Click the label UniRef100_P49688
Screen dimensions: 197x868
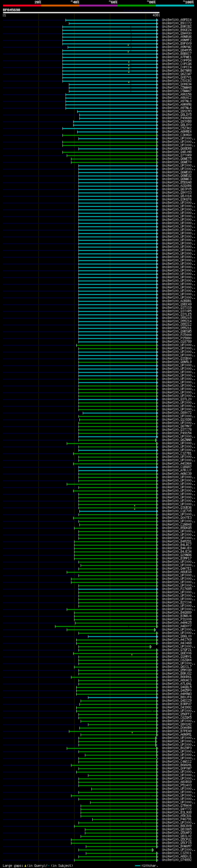176,118
